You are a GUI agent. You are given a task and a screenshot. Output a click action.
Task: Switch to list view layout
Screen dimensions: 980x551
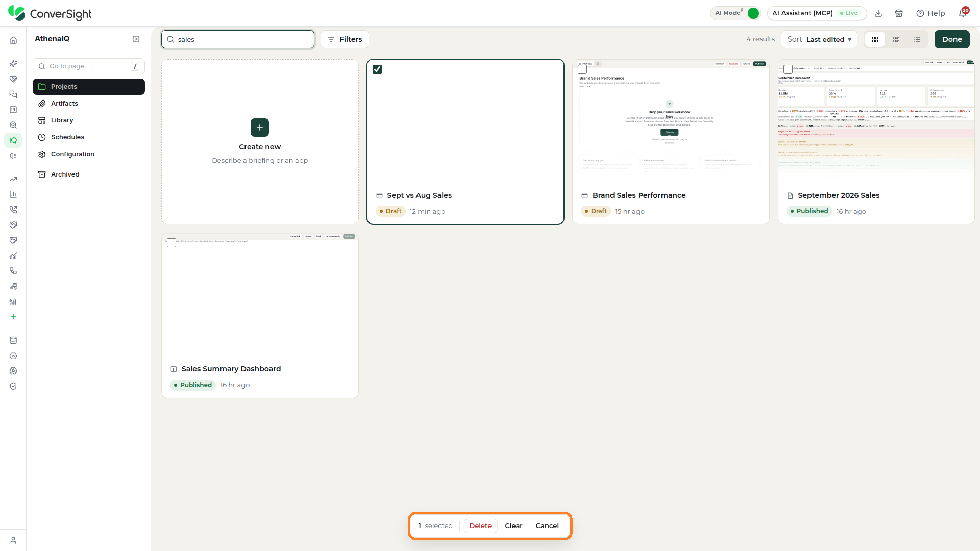tap(917, 39)
